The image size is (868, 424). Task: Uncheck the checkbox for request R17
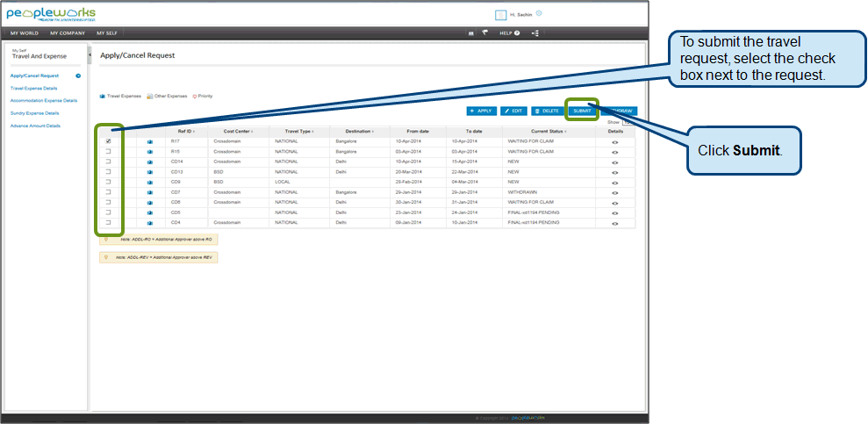108,141
